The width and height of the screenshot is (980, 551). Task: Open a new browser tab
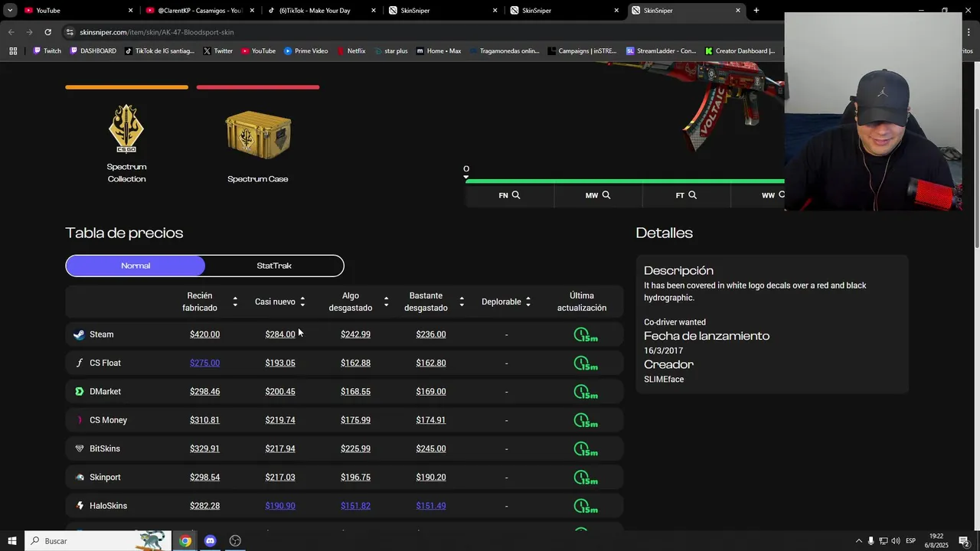click(x=756, y=11)
